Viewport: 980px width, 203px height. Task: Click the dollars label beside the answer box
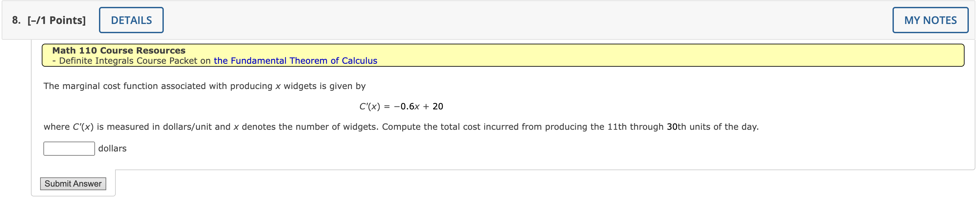coord(112,148)
